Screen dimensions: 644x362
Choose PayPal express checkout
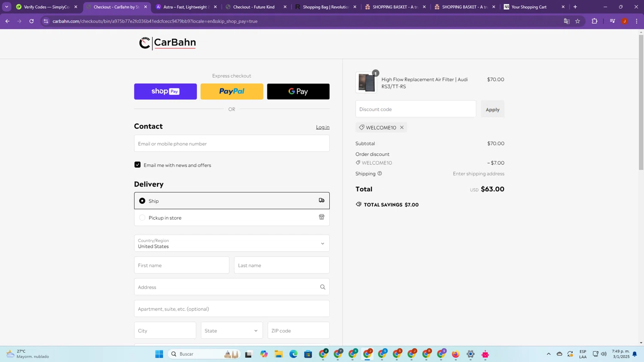click(x=232, y=91)
